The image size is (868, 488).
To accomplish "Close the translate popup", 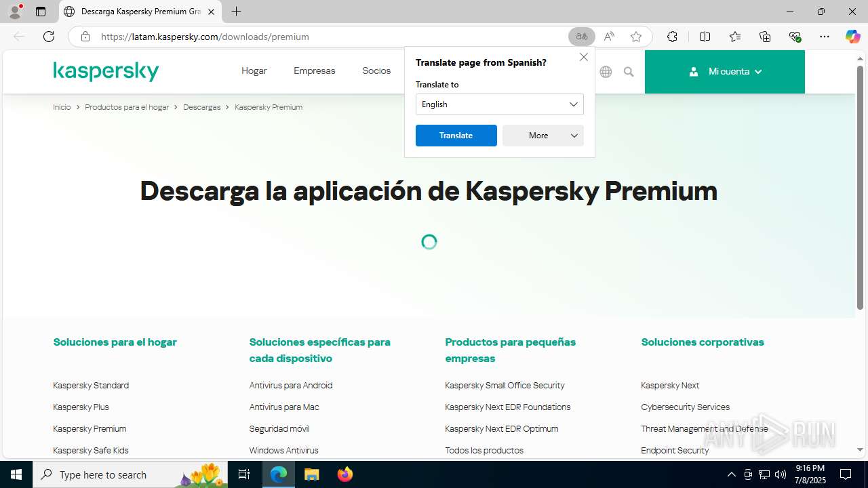I will tap(584, 57).
